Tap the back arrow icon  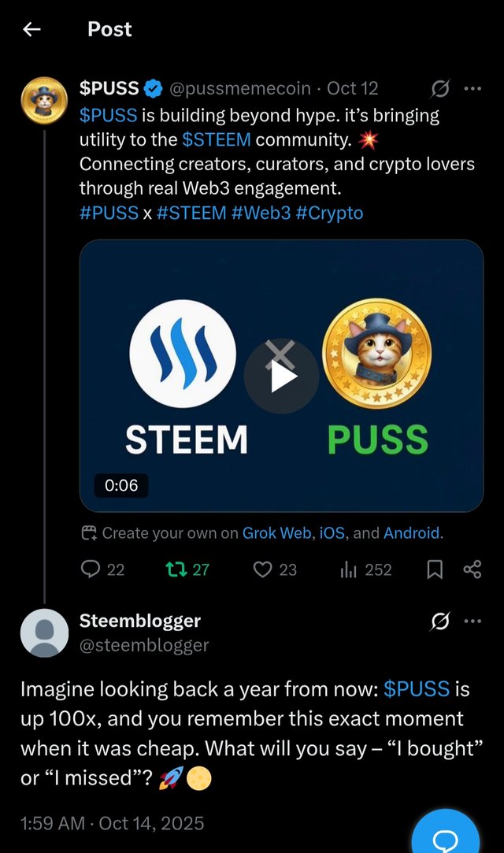31,29
